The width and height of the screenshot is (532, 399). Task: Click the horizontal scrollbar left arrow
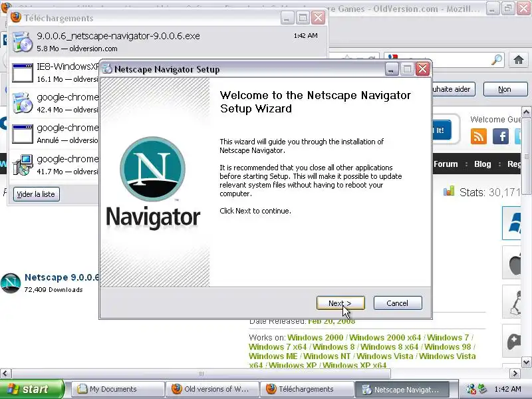tap(5, 374)
